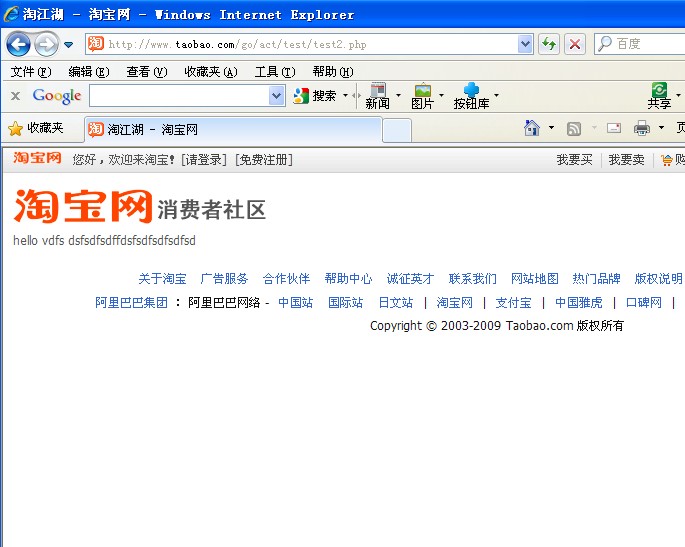Click the Taobao favicon in the address bar
The image size is (685, 547).
click(96, 44)
